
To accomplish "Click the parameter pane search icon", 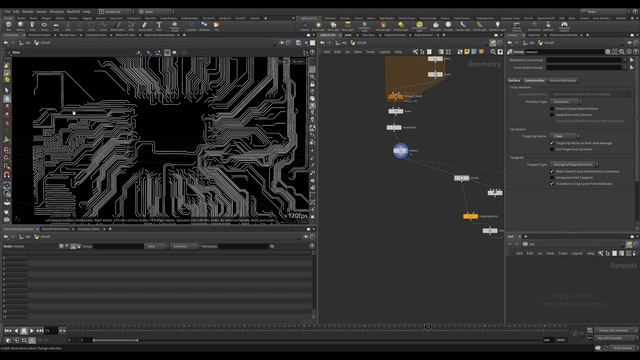I will 622,52.
